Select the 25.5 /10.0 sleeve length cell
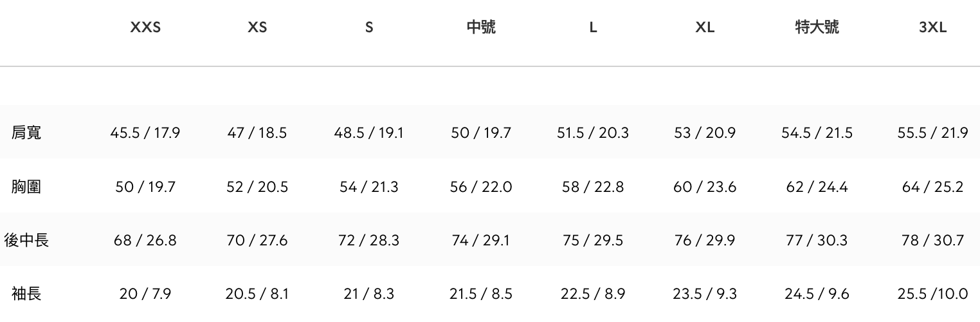 [x=932, y=294]
